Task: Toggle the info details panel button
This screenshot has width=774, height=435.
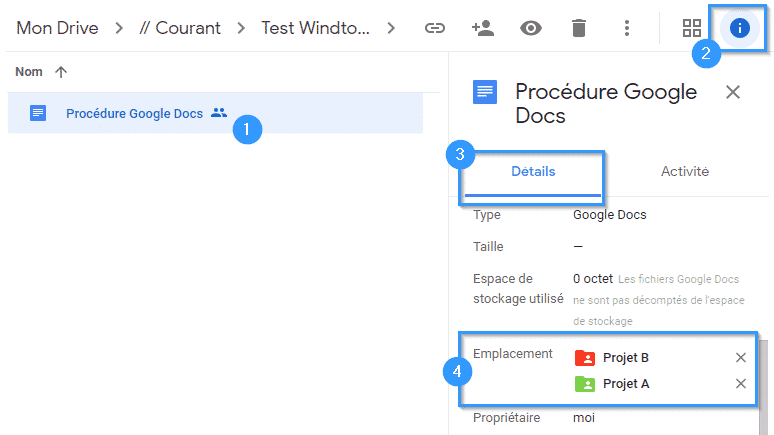Action: [x=739, y=28]
